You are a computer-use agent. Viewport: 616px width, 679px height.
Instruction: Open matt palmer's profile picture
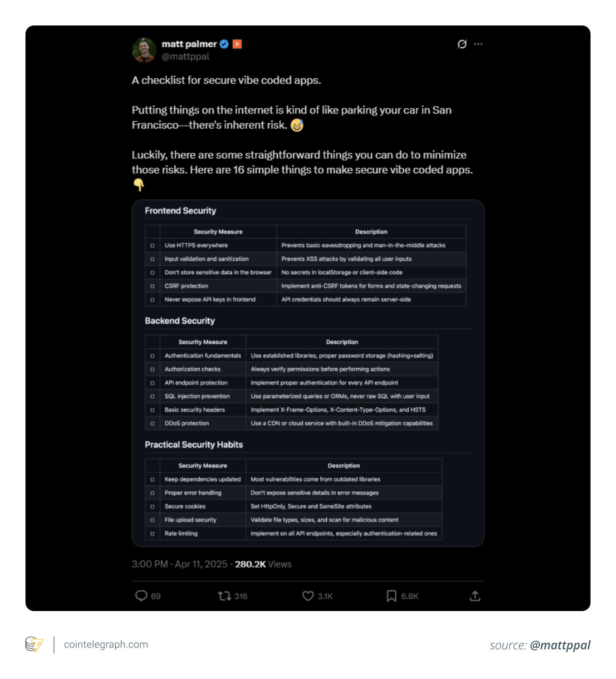[144, 50]
